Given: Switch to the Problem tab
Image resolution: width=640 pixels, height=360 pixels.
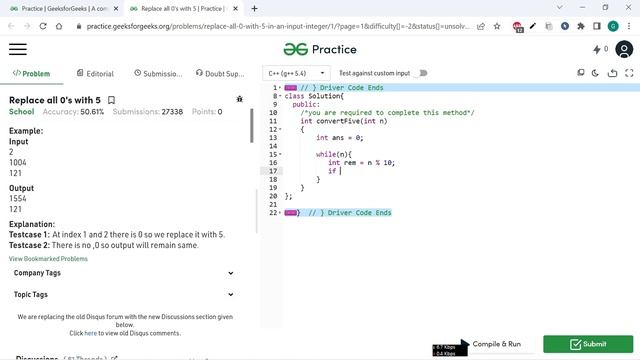Looking at the screenshot, I should tap(31, 73).
